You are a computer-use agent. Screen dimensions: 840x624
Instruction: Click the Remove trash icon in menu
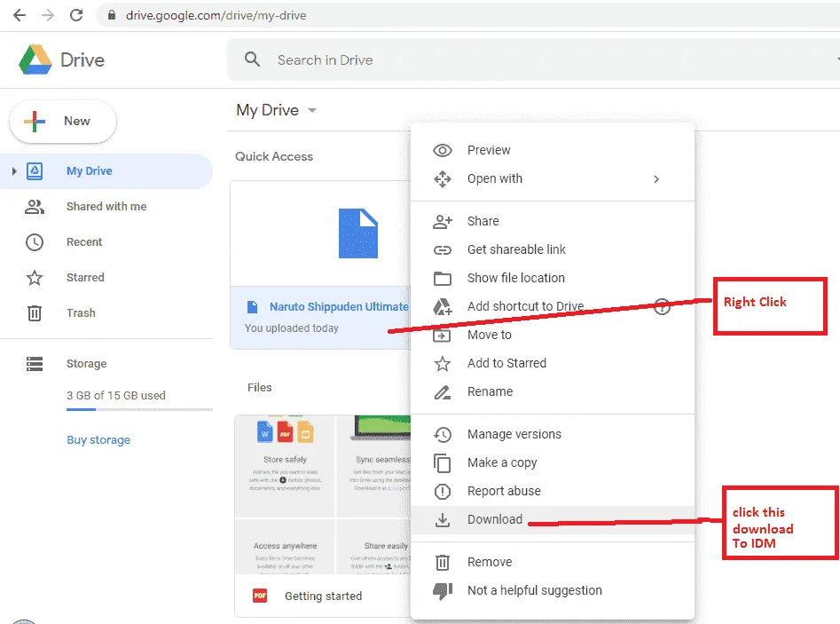point(443,563)
